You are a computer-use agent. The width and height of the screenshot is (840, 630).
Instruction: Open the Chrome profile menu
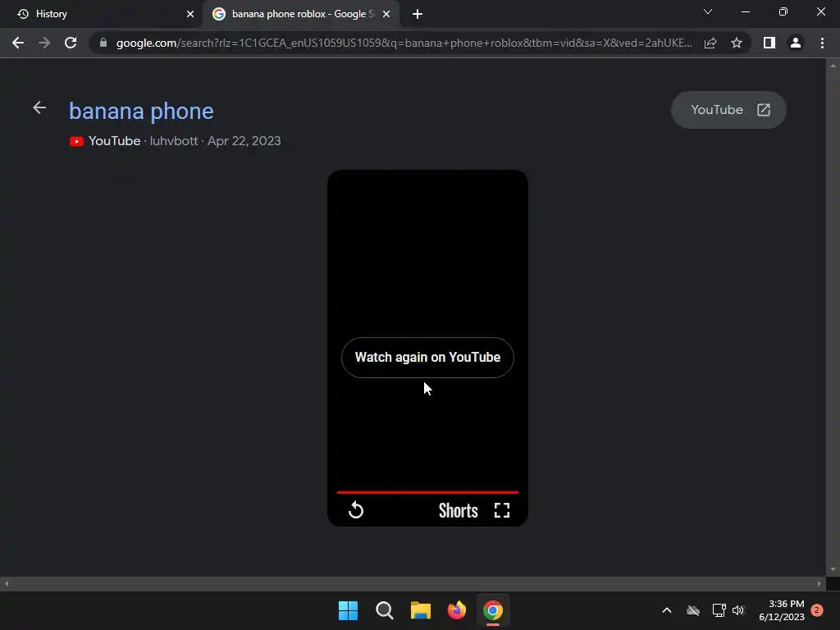pyautogui.click(x=796, y=43)
